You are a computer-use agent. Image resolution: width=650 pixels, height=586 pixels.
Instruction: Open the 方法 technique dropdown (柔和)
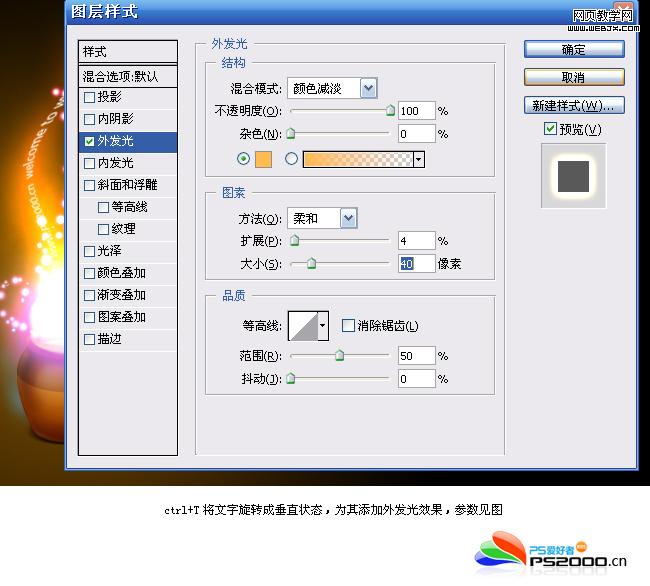pos(349,218)
